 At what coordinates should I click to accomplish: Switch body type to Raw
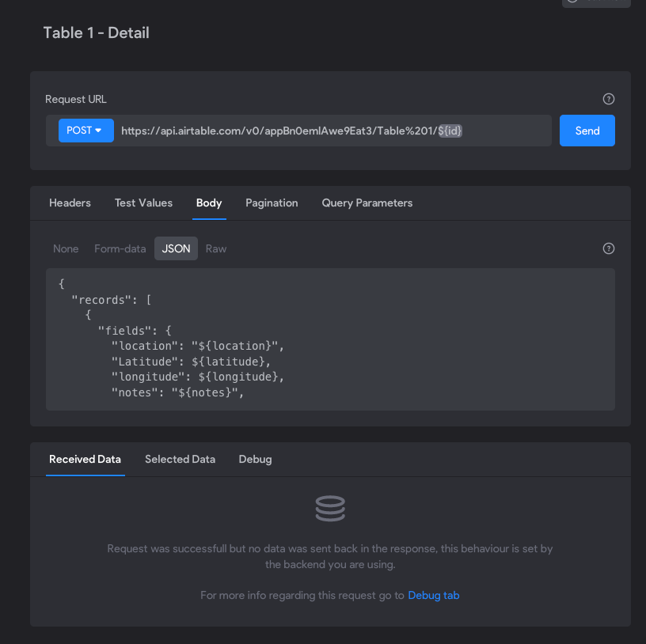click(x=216, y=248)
